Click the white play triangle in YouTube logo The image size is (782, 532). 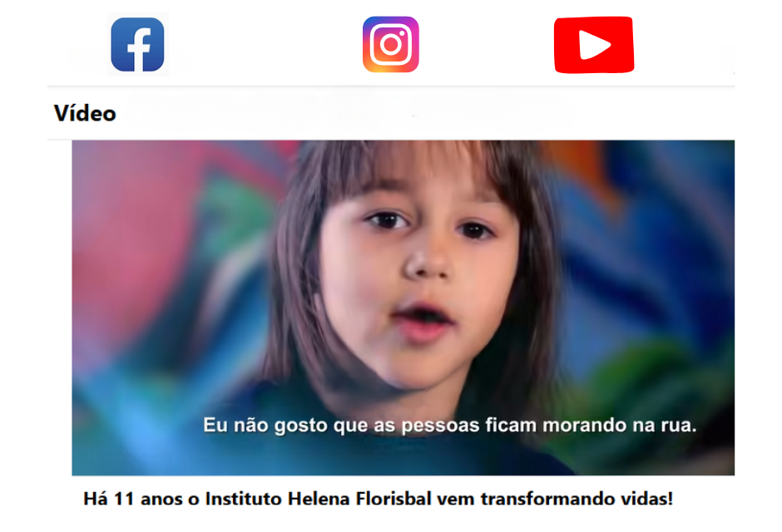(x=593, y=45)
